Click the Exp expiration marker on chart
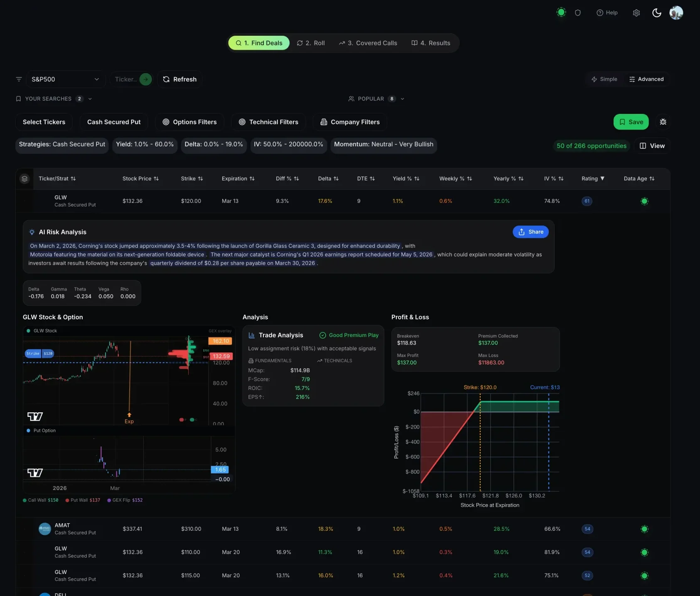Viewport: 700px width, 596px height. tap(129, 419)
